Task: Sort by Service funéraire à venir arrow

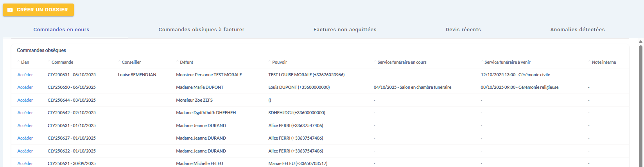Action: [x=483, y=61]
